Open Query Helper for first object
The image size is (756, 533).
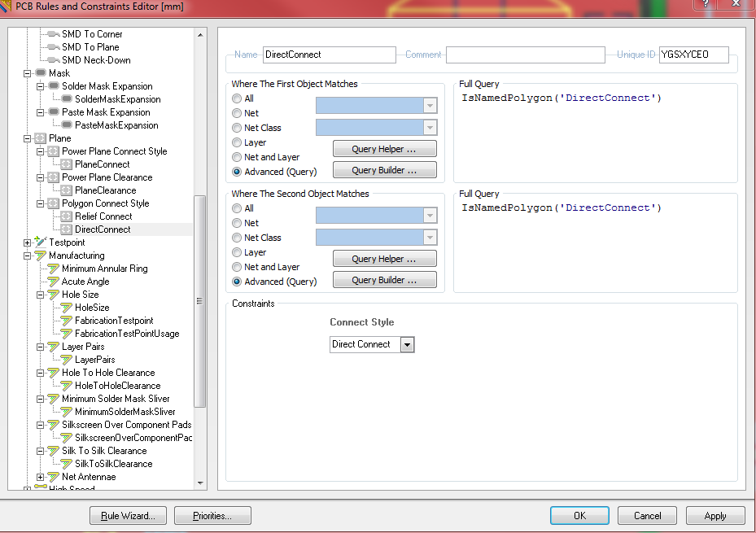(385, 149)
